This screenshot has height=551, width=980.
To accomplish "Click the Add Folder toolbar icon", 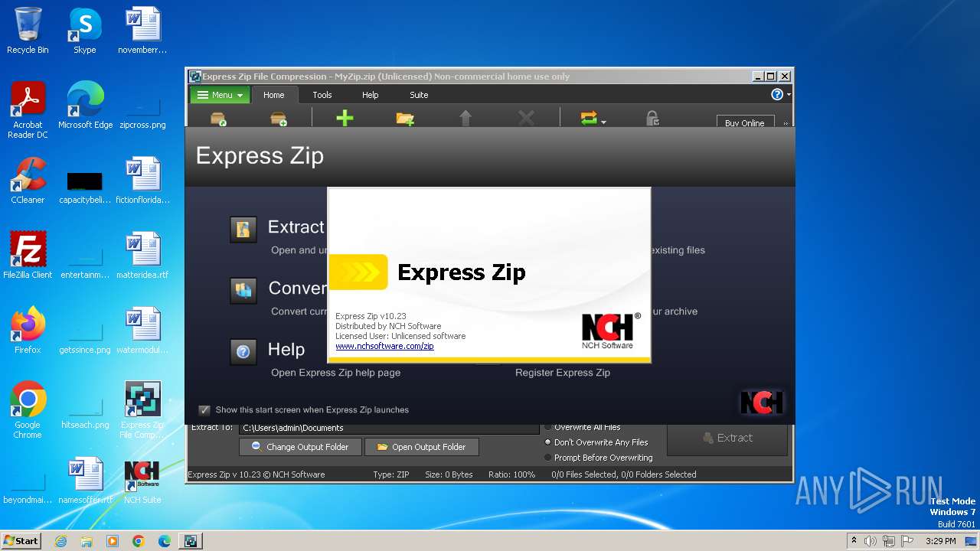I will click(x=405, y=119).
